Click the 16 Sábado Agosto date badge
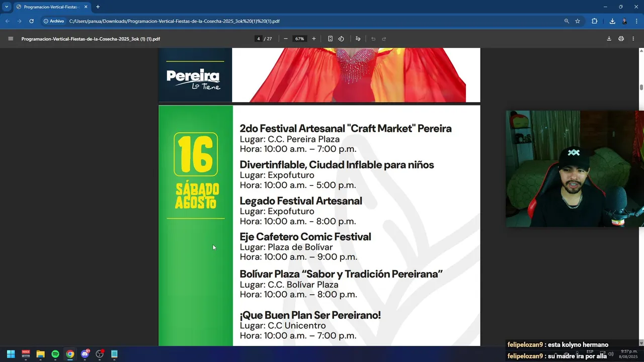 click(196, 171)
